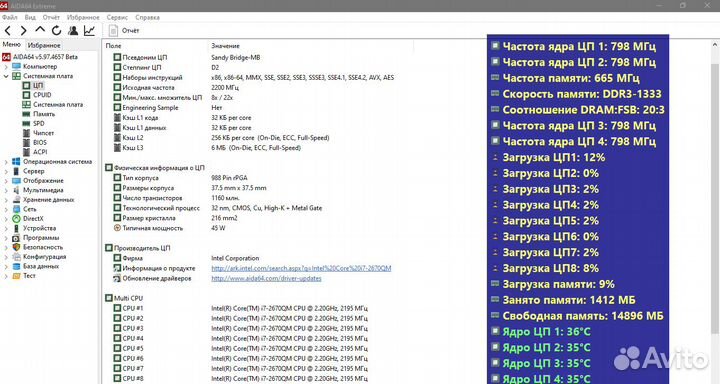Open the Справка menu
The image size is (720, 384).
pos(147,17)
